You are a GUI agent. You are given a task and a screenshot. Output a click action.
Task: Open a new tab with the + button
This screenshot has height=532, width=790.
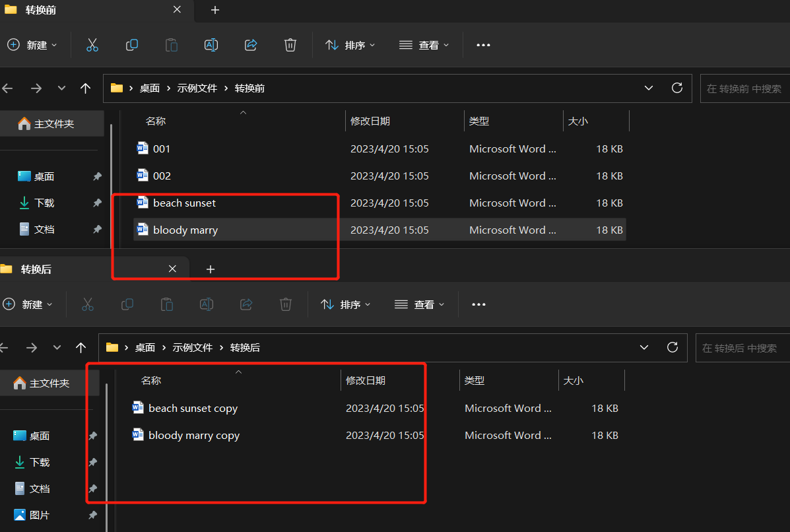tap(214, 11)
